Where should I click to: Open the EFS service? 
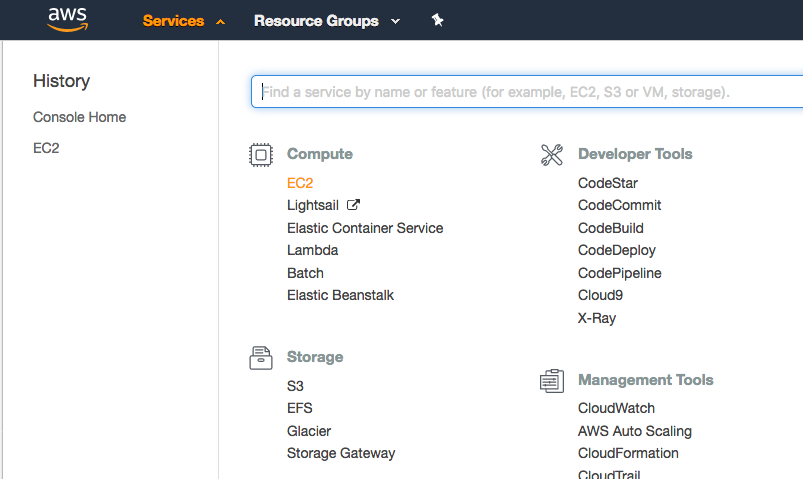coord(300,408)
